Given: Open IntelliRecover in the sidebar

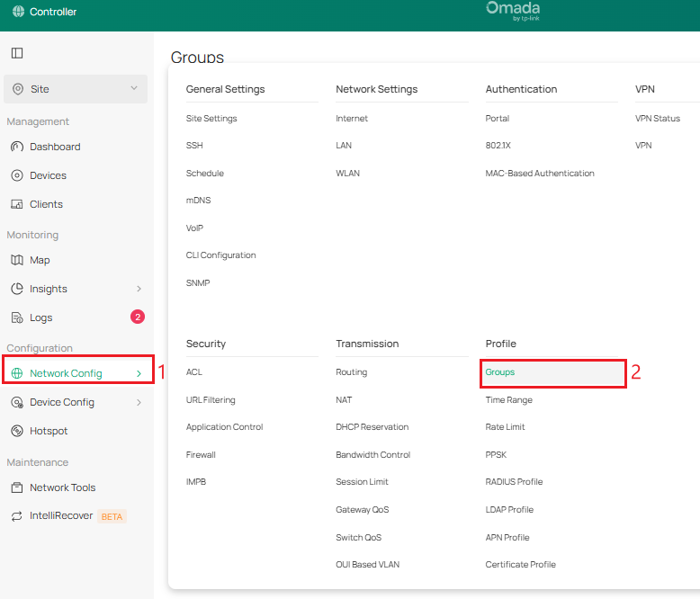Looking at the screenshot, I should 61,515.
